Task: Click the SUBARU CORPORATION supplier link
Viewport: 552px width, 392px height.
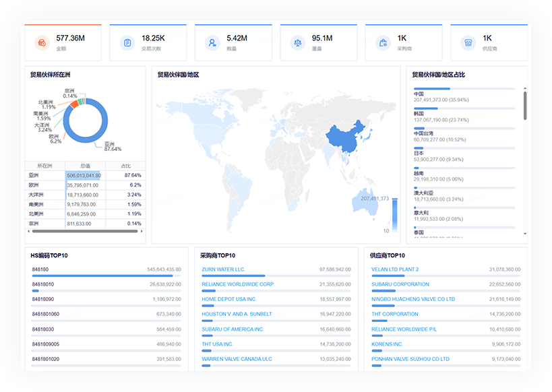Action: [x=400, y=284]
